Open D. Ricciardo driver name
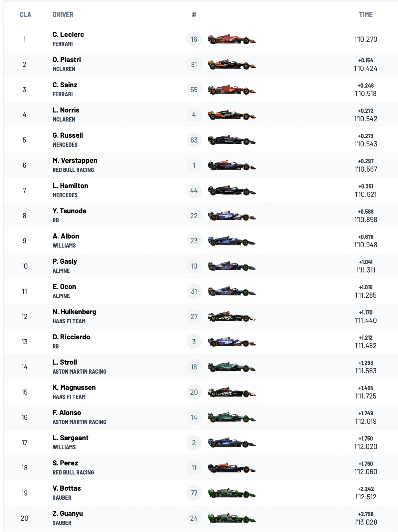The width and height of the screenshot is (398, 532). (71, 337)
